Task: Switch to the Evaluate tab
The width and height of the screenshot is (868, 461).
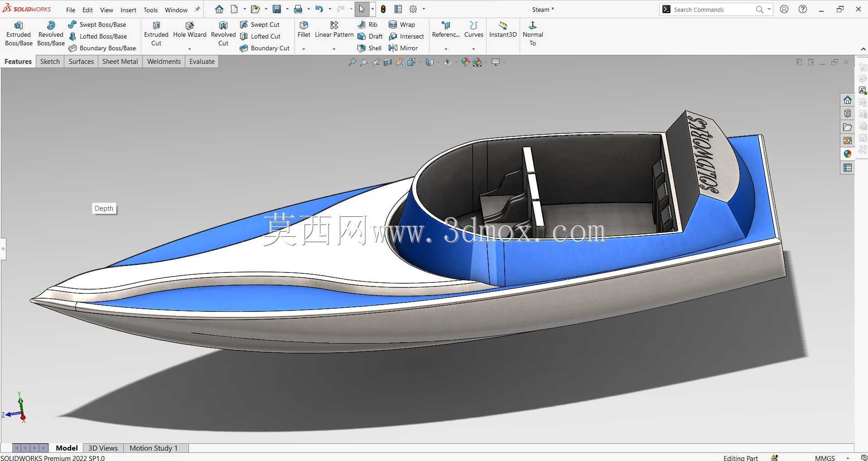Action: click(x=202, y=62)
